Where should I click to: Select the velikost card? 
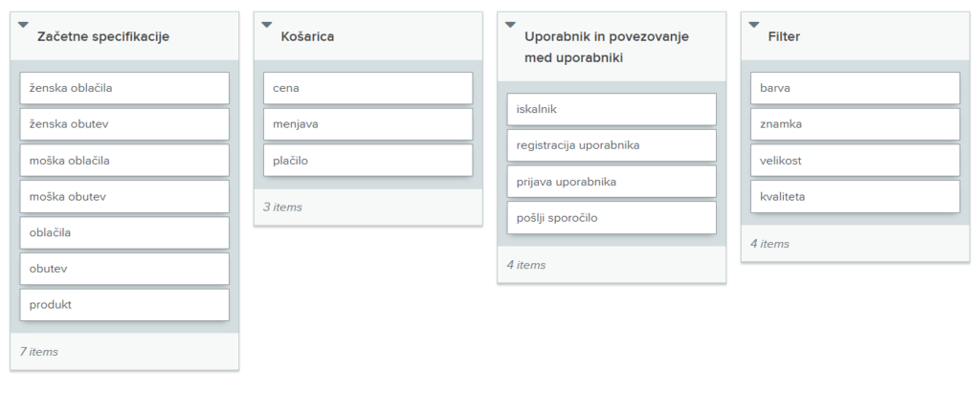[855, 161]
